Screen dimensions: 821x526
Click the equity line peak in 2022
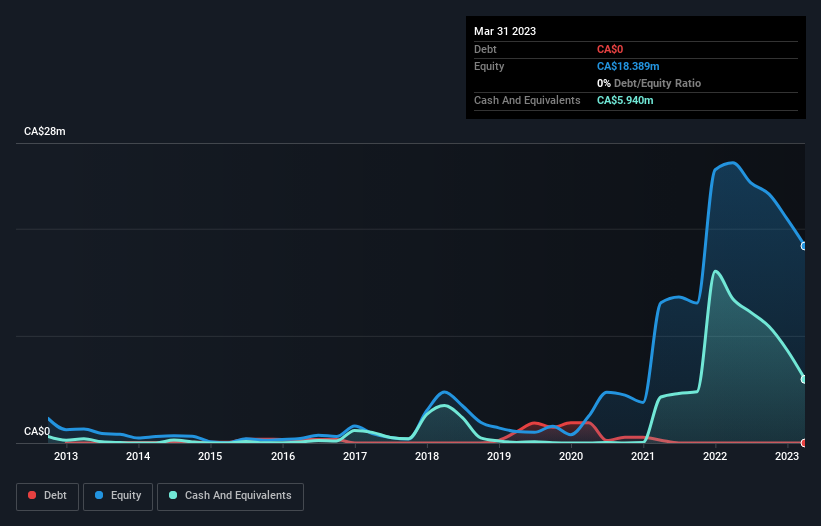click(733, 163)
